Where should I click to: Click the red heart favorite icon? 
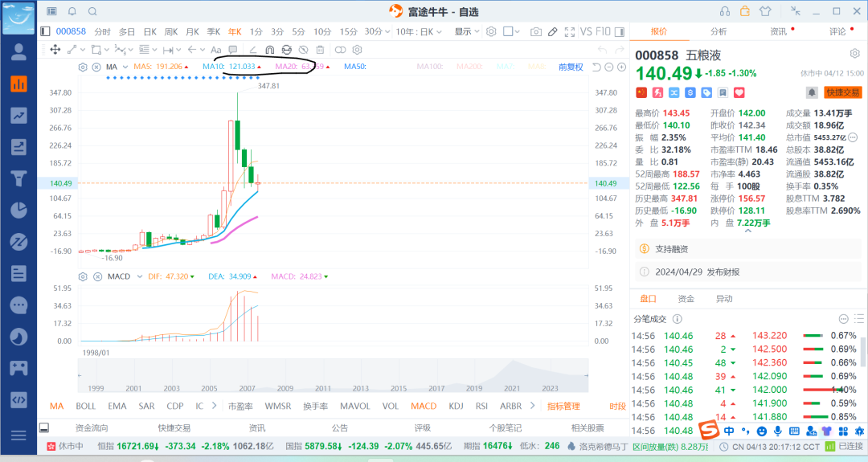coord(739,92)
